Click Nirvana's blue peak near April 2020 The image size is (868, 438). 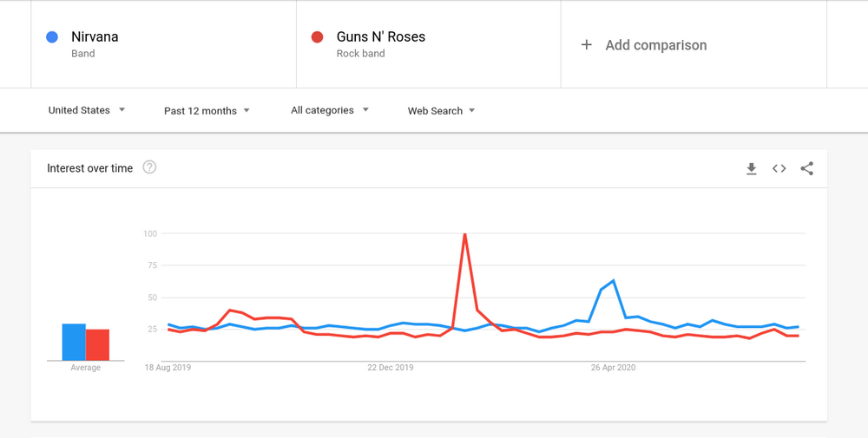pyautogui.click(x=614, y=280)
